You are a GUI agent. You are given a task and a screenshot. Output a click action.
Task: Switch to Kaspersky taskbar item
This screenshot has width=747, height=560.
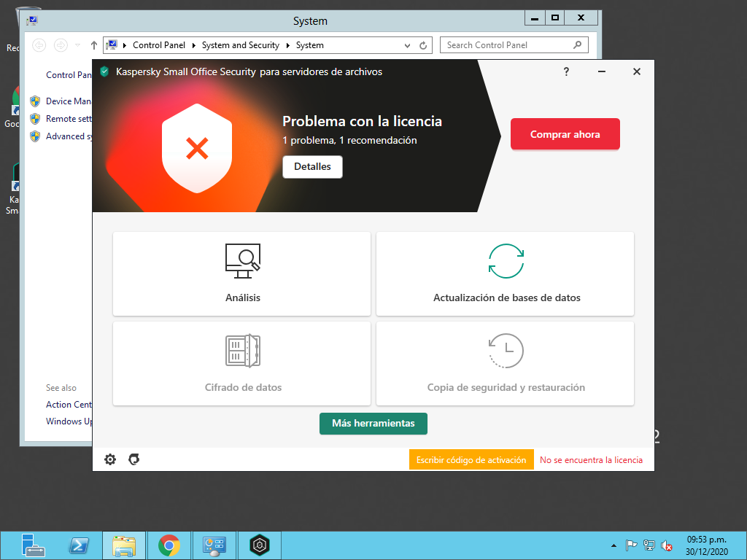[260, 545]
